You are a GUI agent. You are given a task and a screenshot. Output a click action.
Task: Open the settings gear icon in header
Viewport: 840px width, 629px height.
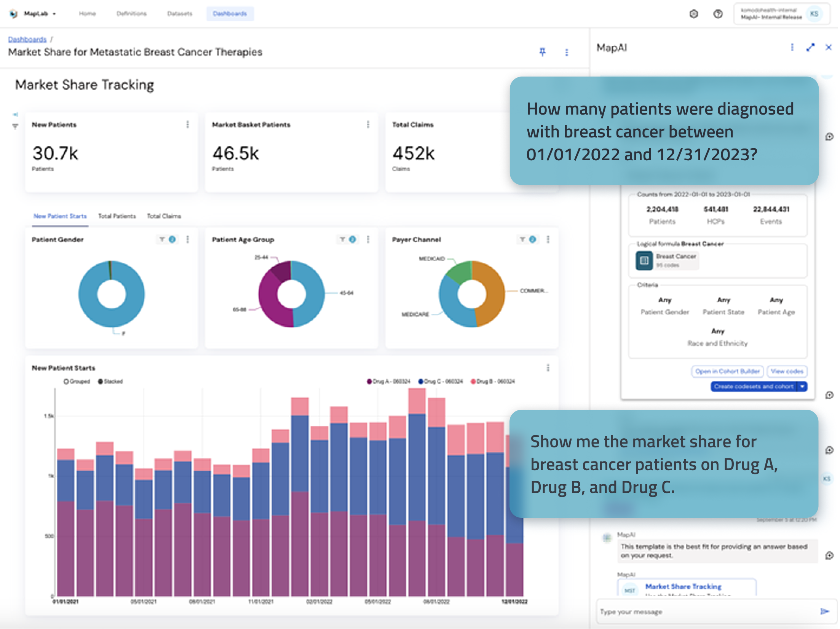coord(693,14)
